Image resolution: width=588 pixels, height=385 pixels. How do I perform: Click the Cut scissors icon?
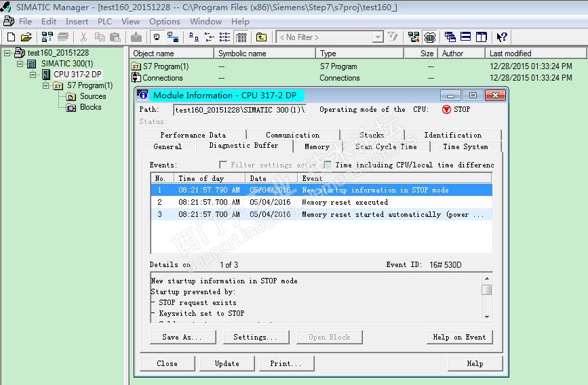click(83, 37)
